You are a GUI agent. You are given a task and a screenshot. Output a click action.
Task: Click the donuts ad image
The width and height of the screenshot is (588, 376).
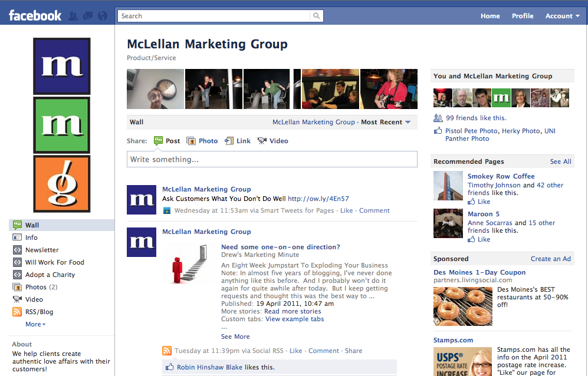(x=463, y=306)
